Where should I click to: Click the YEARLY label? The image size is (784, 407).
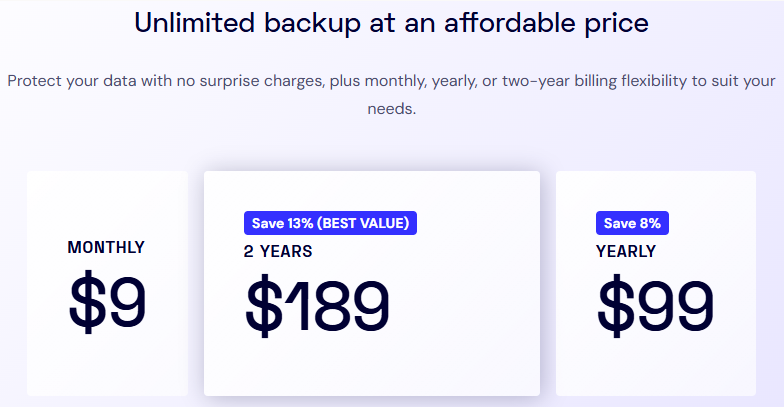626,251
